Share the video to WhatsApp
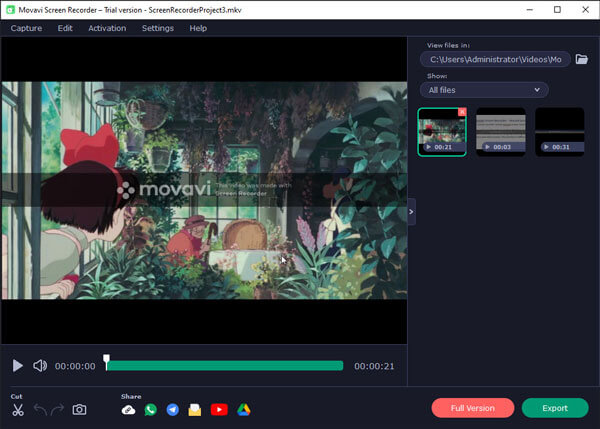This screenshot has height=429, width=600. (151, 410)
